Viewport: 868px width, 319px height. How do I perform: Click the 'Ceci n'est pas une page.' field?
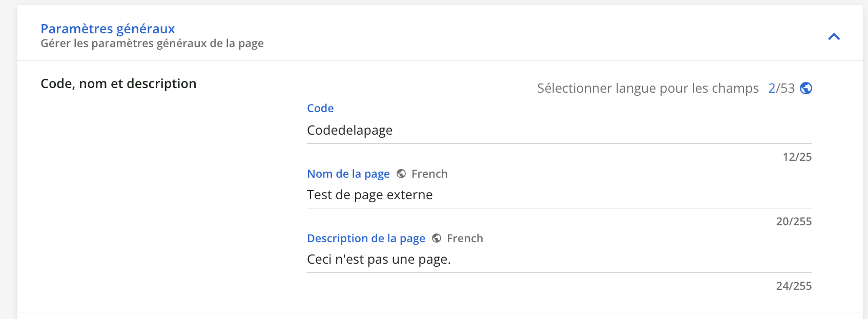pyautogui.click(x=559, y=260)
